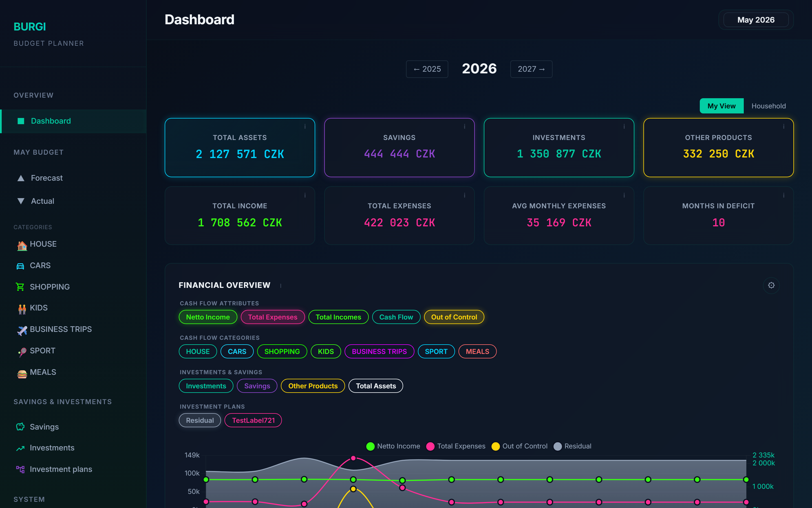Click the Savings piggy bank icon
This screenshot has width=812, height=508.
(21, 427)
